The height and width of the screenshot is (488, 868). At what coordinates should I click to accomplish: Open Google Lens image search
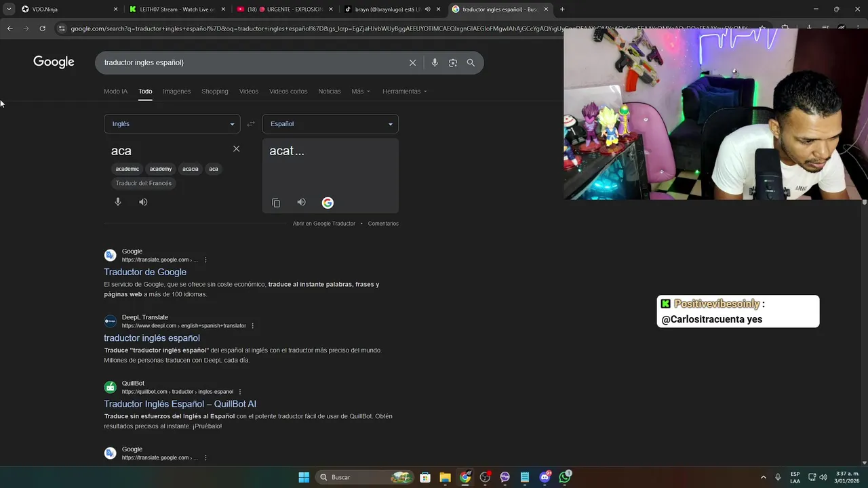coord(453,62)
